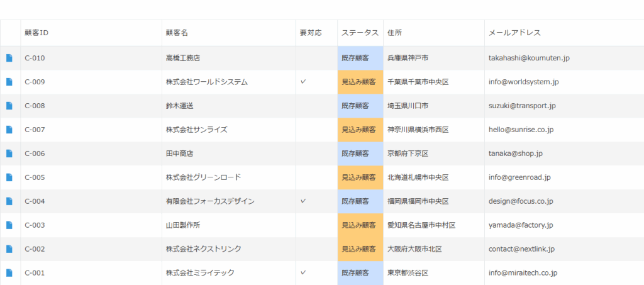Toggle 要対応 checkmark for 株式会社ミライテック

point(303,273)
